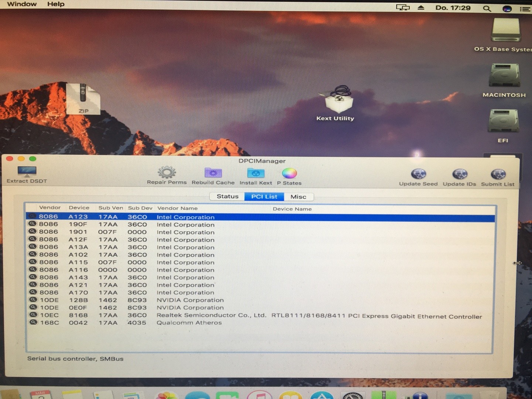The width and height of the screenshot is (532, 399).
Task: Open Spotlight search magnifier in menu bar
Action: pyautogui.click(x=487, y=8)
